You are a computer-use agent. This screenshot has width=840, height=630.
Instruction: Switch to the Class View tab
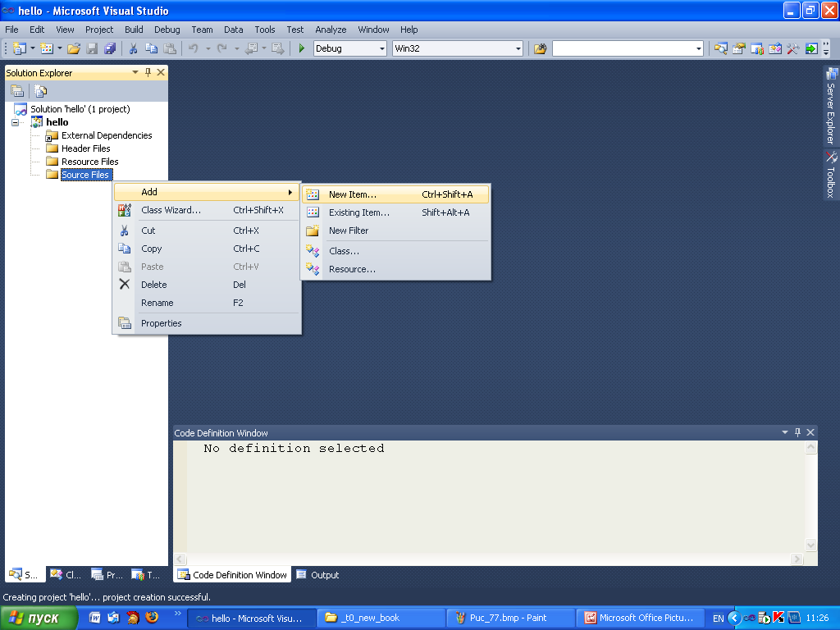[66, 575]
